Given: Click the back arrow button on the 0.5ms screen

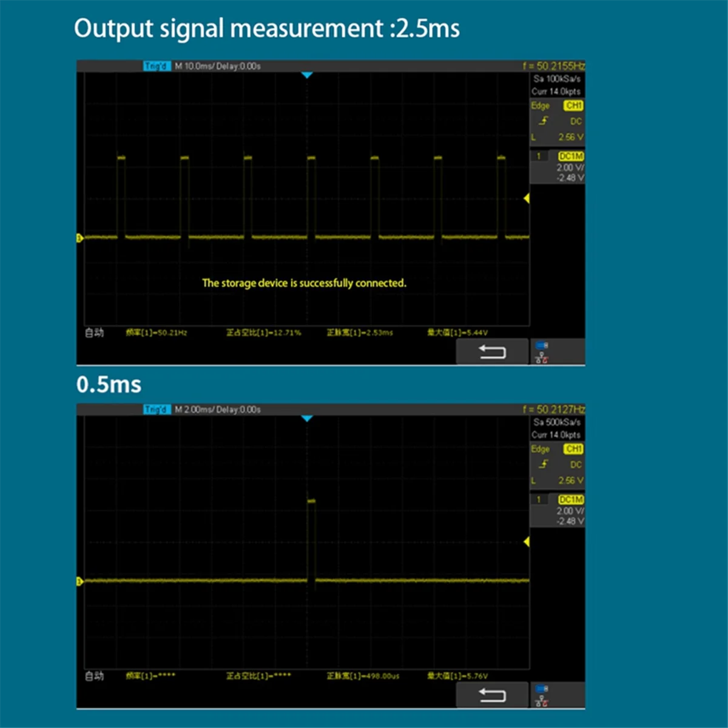Looking at the screenshot, I should [x=492, y=695].
